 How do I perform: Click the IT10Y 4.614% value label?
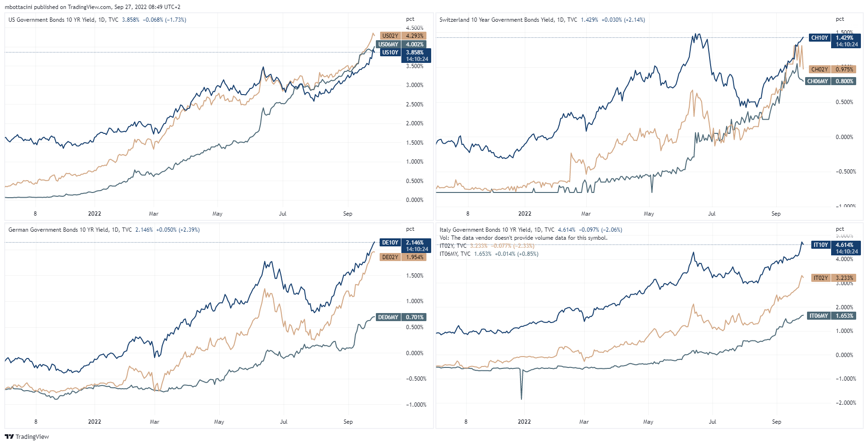[x=845, y=245]
